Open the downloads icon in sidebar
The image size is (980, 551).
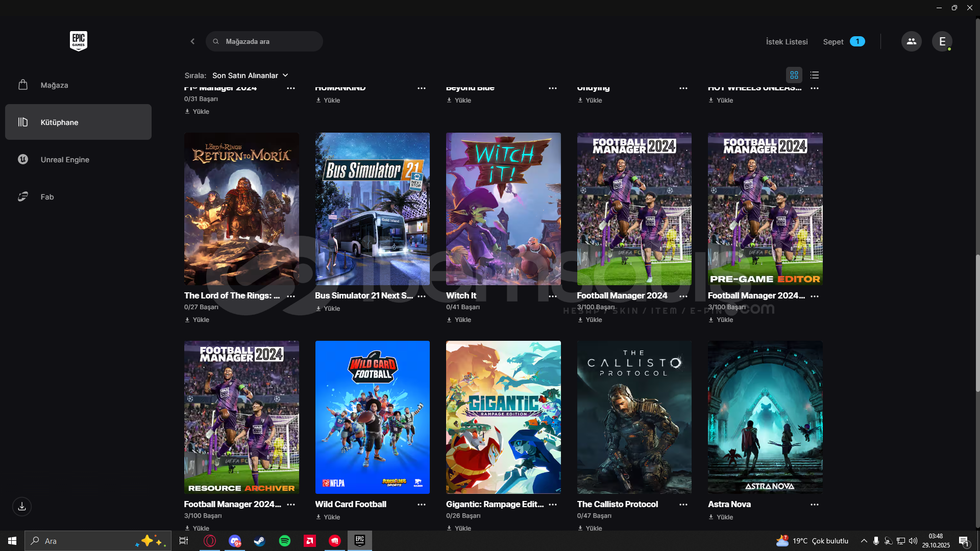[x=22, y=507]
